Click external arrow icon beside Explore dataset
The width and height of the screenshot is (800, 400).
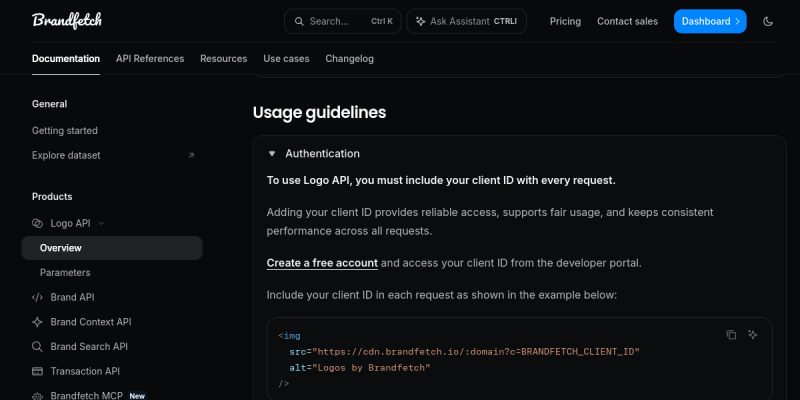click(191, 155)
